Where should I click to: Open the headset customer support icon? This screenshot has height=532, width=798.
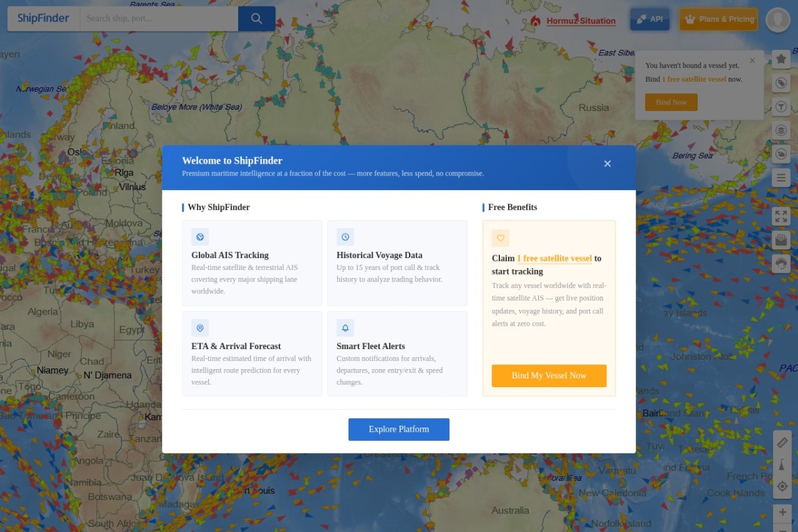pyautogui.click(x=781, y=263)
